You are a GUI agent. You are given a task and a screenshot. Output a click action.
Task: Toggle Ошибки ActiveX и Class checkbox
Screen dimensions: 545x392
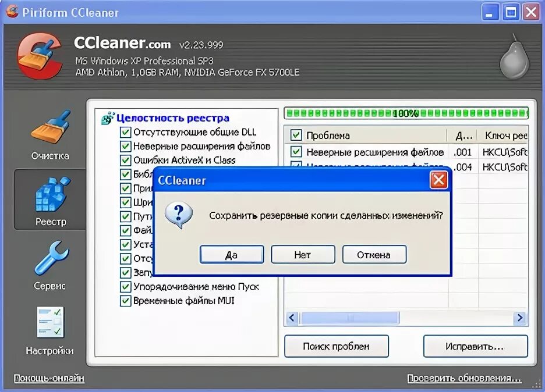coord(125,161)
